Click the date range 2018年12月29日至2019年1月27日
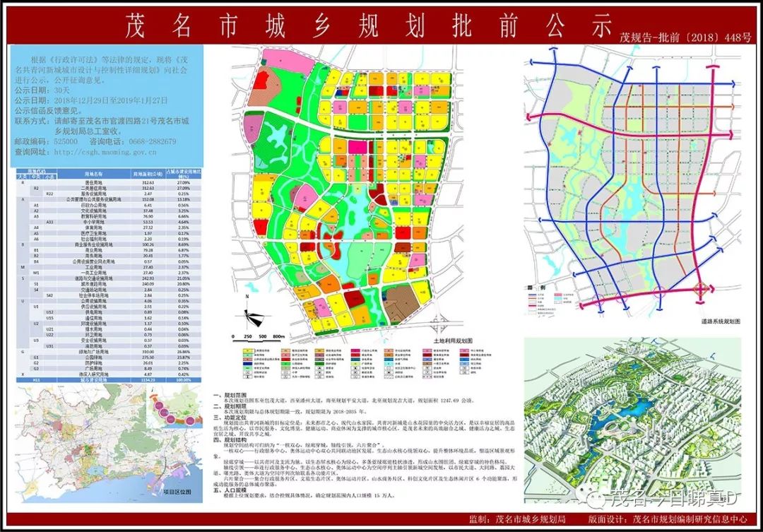The image size is (763, 532). [110, 100]
